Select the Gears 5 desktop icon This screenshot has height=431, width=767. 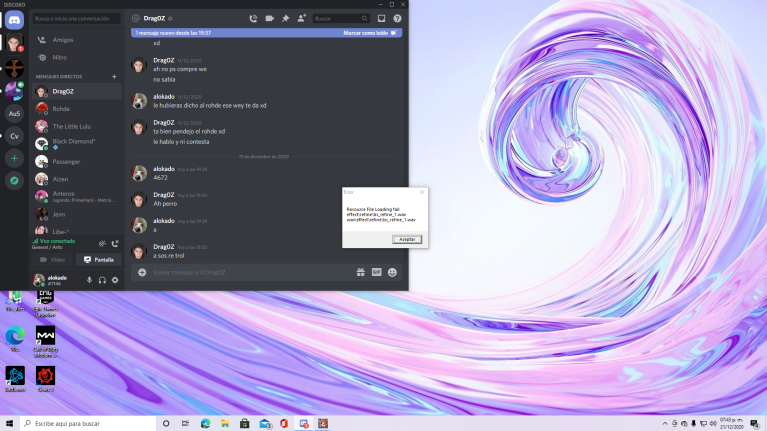(45, 380)
